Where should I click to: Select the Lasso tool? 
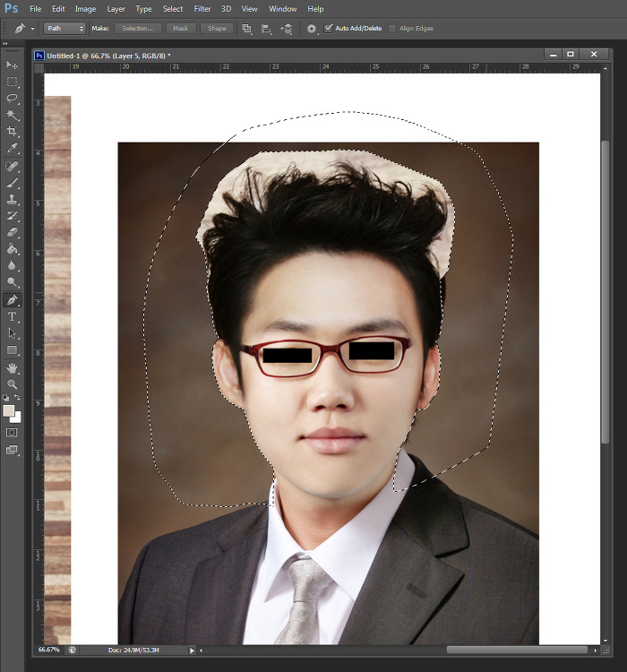13,98
